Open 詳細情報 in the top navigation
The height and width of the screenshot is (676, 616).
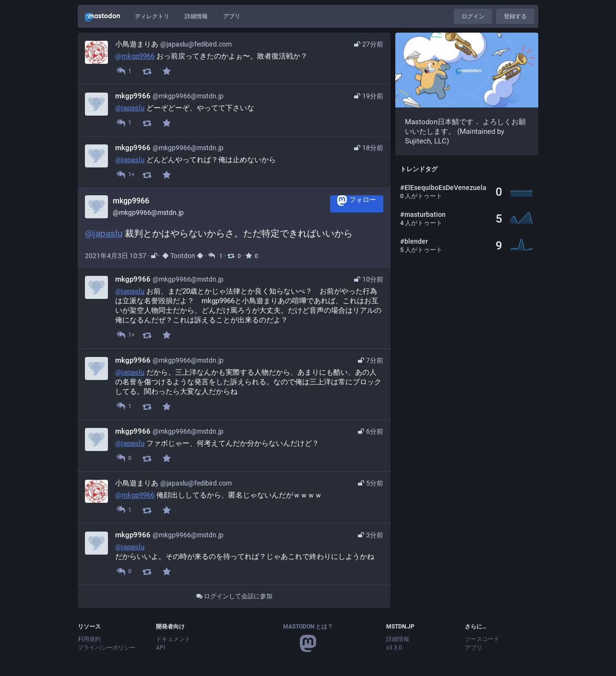[196, 16]
